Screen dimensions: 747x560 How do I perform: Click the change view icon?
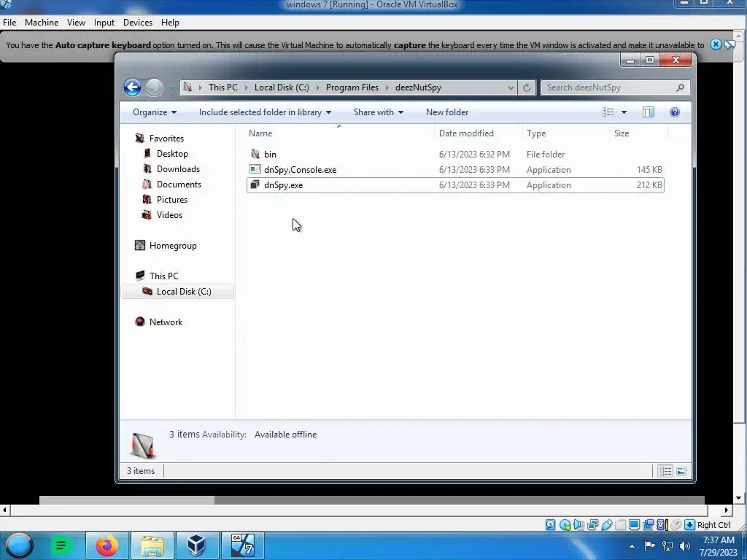pyautogui.click(x=608, y=112)
